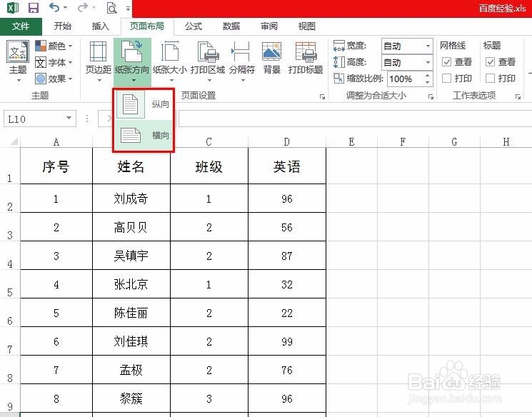Click the 背景 background button
Viewport: 532px width, 417px height.
coord(272,58)
